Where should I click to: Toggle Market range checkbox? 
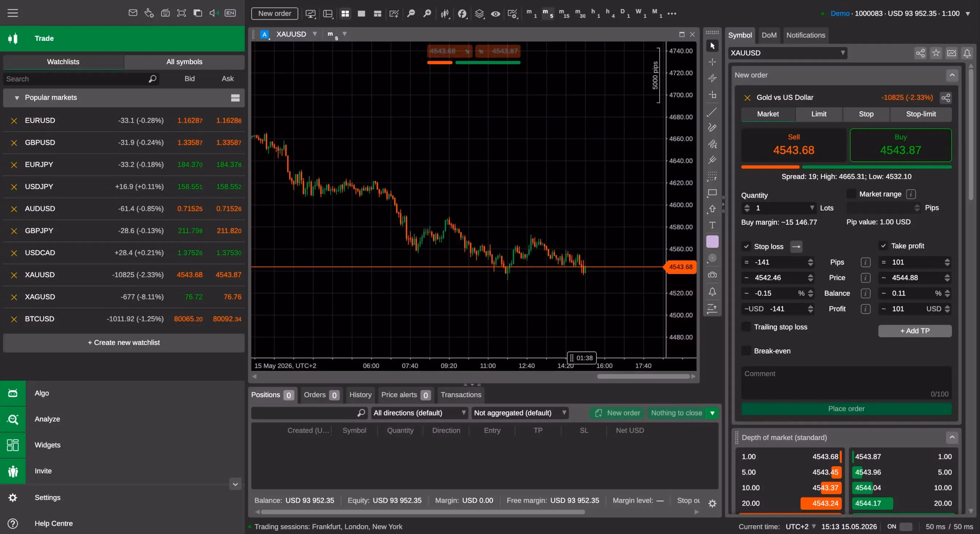pos(851,194)
